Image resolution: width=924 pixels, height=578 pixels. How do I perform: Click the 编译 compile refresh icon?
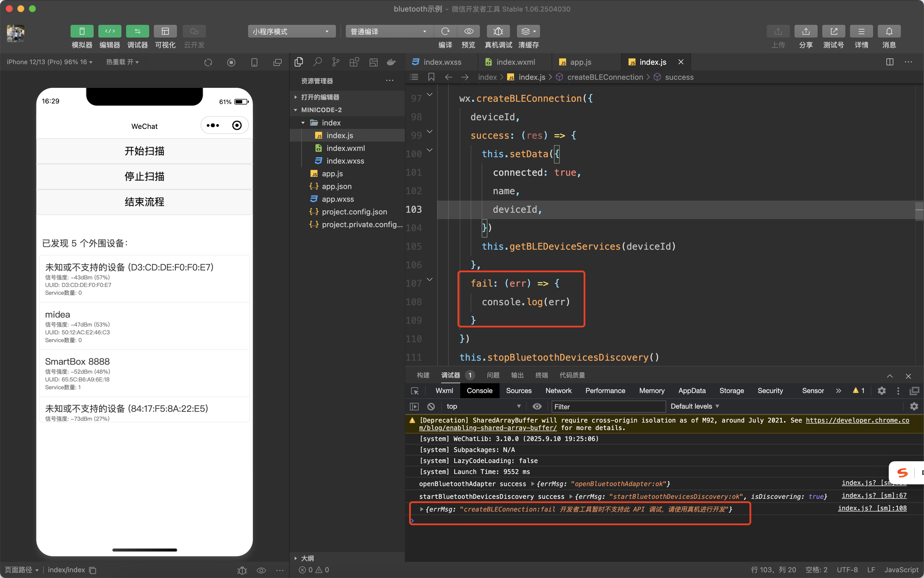point(445,31)
